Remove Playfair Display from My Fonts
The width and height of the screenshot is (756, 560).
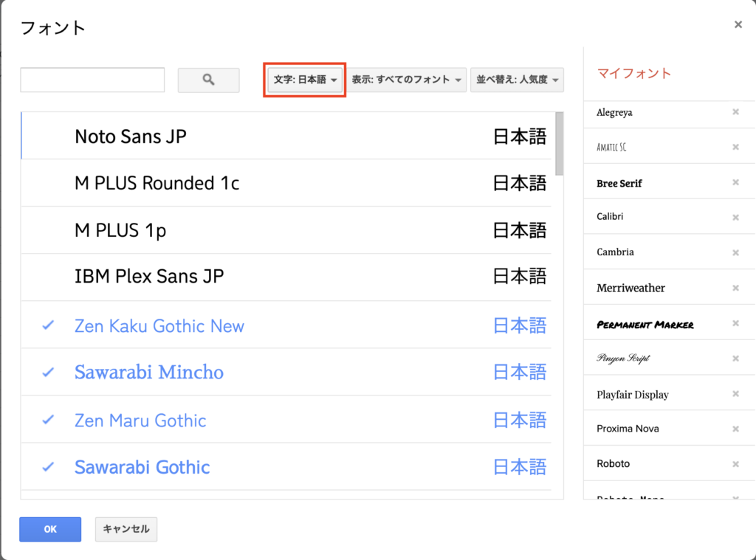(x=735, y=394)
